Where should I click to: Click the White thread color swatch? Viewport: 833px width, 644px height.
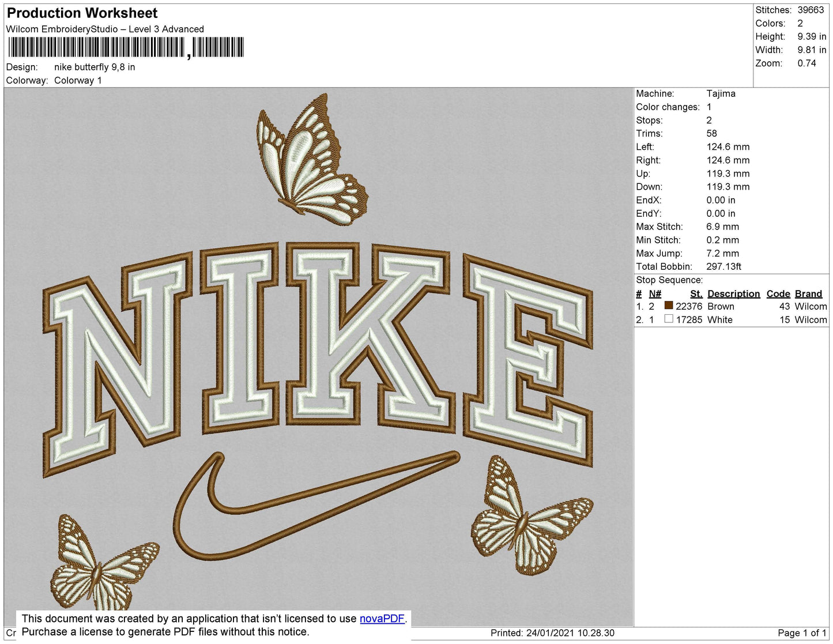pyautogui.click(x=669, y=319)
